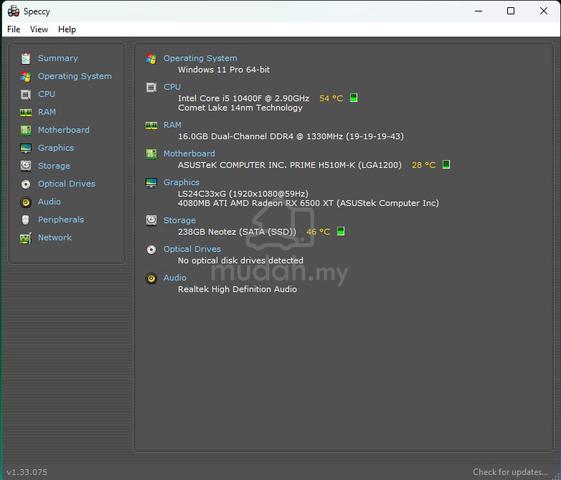
Task: Click the green CPU temperature indicator icon
Action: coord(353,98)
